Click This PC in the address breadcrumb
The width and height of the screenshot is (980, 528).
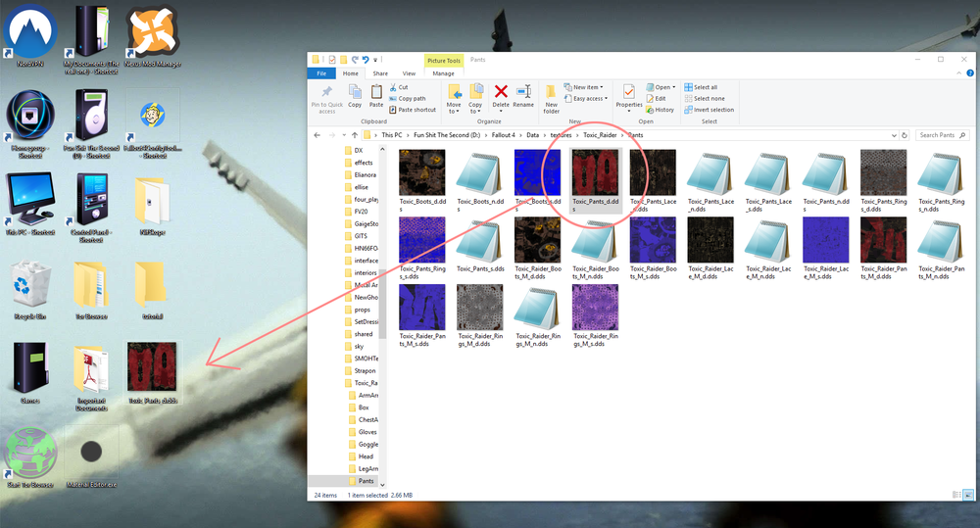coord(392,135)
